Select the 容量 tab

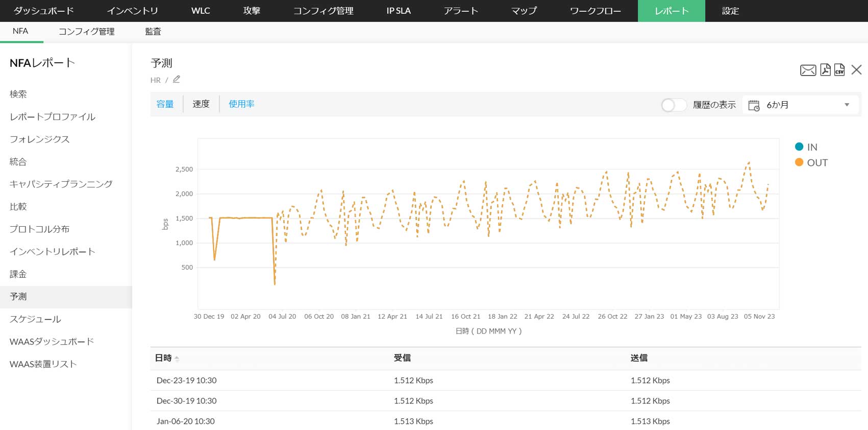[x=165, y=104]
